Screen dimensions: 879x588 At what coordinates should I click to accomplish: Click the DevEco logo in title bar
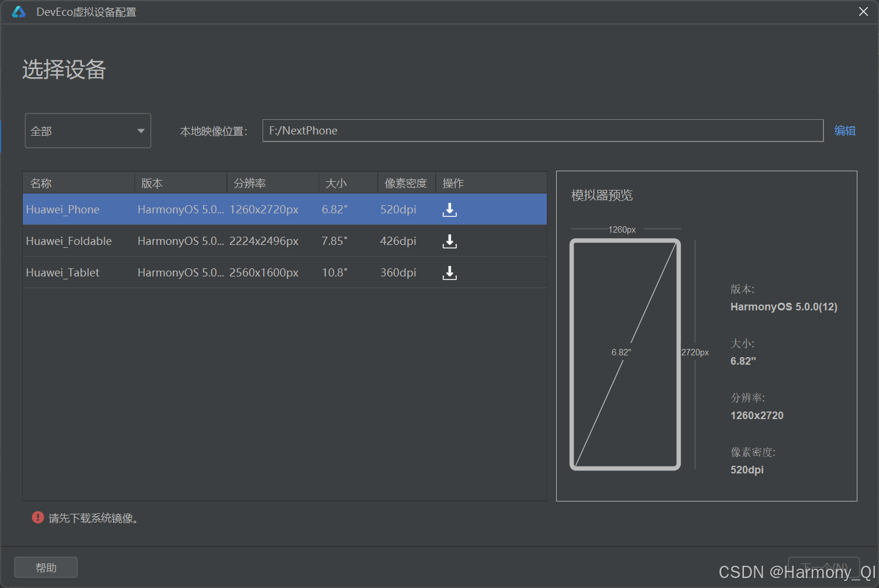coord(19,12)
